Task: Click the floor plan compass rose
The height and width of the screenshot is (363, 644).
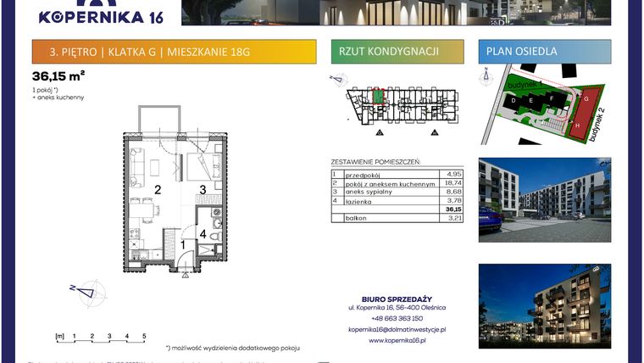Action: pyautogui.click(x=89, y=293)
